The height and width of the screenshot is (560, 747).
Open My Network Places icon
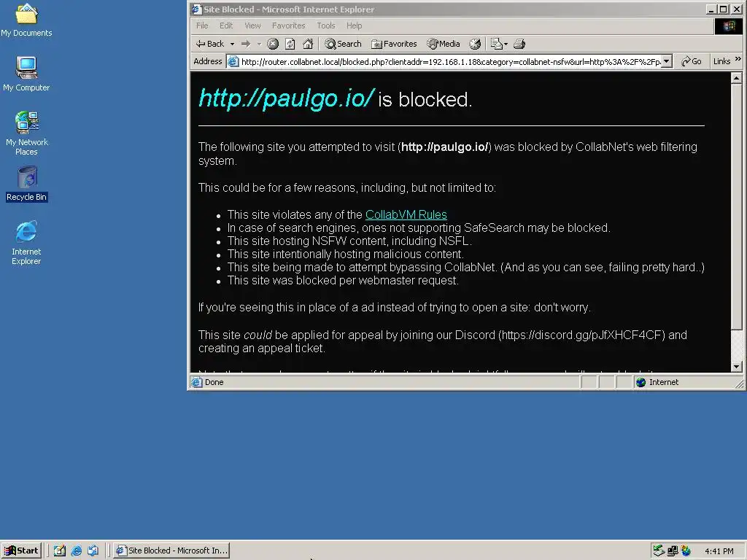26,133
